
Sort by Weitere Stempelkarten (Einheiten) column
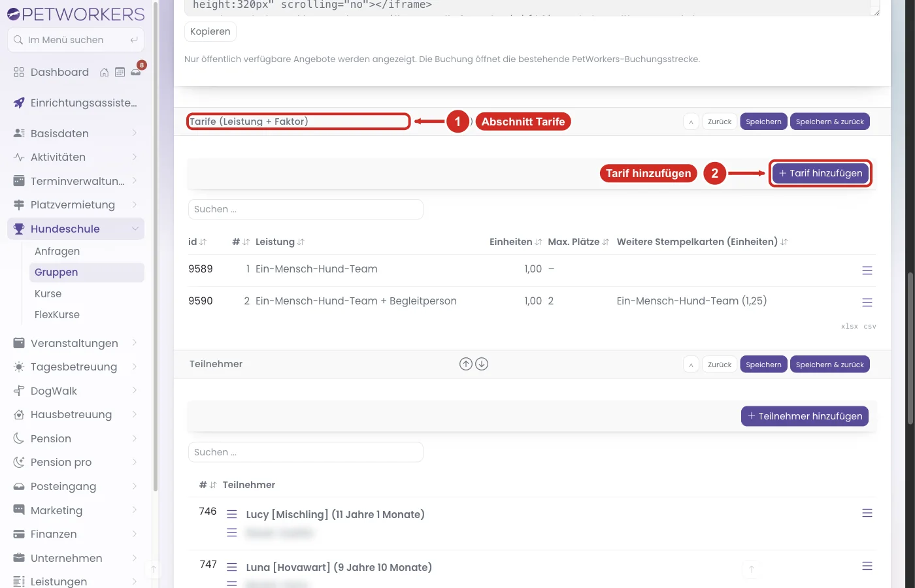[x=703, y=242]
